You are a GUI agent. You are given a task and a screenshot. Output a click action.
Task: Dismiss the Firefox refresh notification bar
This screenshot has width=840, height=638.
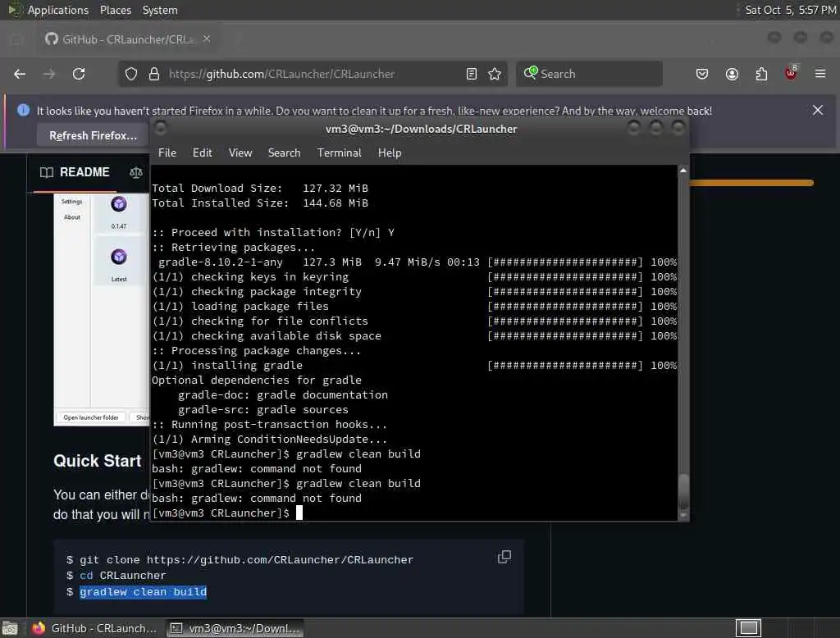tap(818, 111)
